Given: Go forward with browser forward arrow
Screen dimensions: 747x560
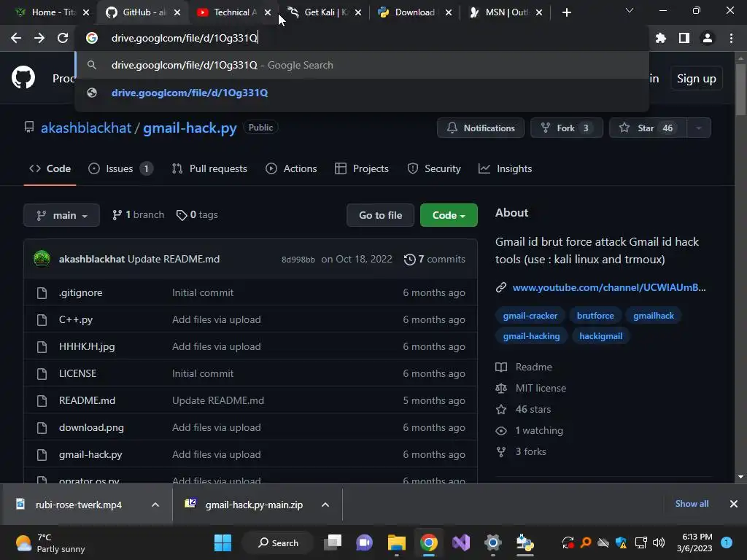Looking at the screenshot, I should (x=39, y=38).
